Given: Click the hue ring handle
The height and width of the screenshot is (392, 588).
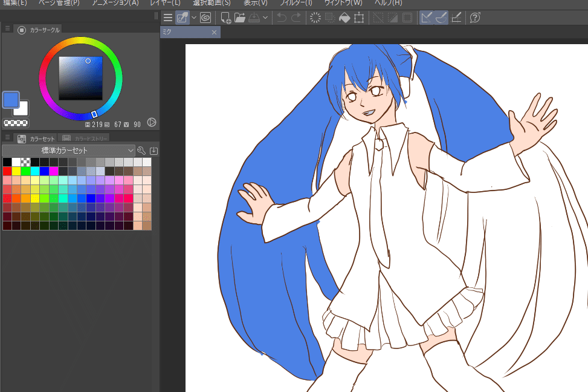Looking at the screenshot, I should pos(94,114).
